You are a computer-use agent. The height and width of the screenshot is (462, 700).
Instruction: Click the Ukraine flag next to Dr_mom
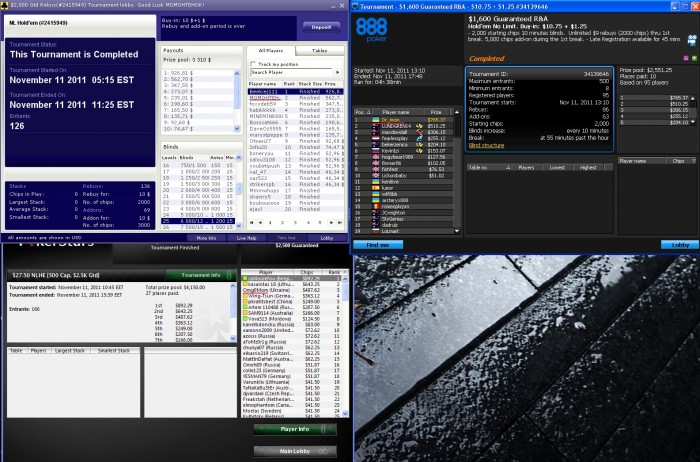(376, 120)
